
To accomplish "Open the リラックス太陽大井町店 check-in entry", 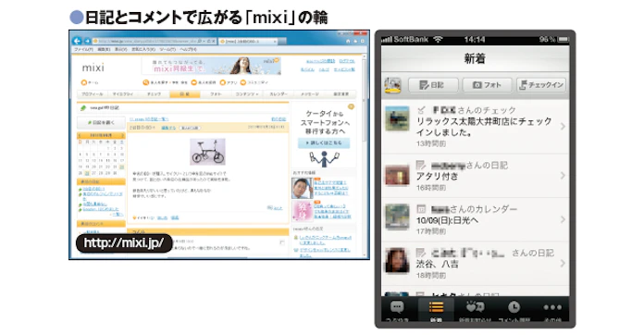I will tap(476, 127).
